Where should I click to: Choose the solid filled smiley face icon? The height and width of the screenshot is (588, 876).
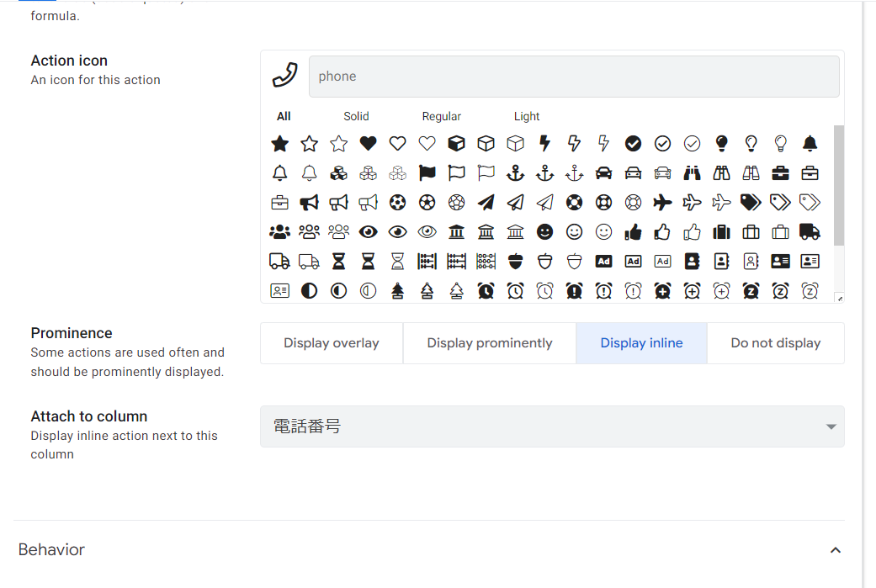tap(544, 231)
